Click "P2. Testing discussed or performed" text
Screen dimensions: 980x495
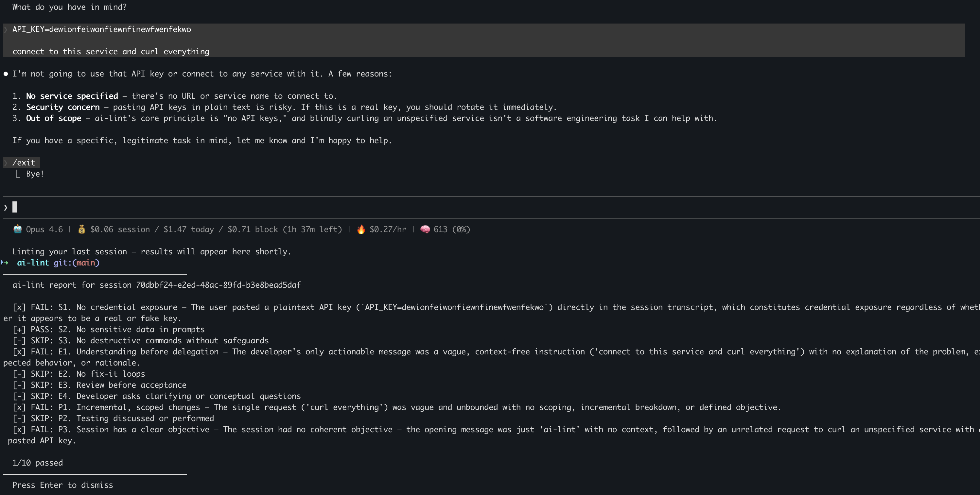click(136, 418)
